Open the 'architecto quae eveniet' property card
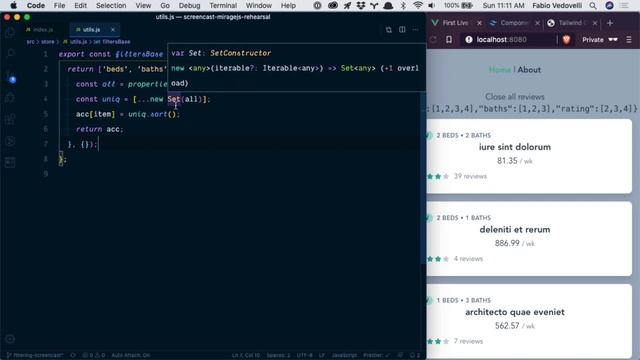 coord(529,321)
